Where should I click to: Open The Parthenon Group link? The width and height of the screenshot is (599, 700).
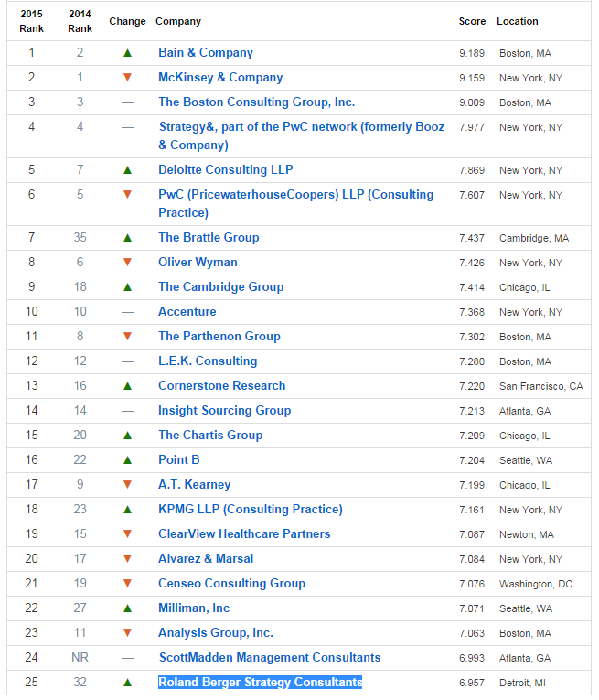pos(219,336)
